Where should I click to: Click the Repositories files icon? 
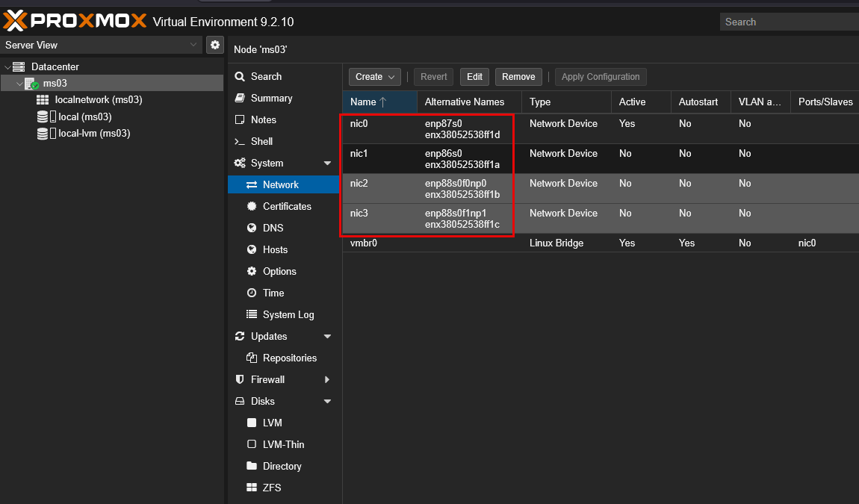point(252,358)
